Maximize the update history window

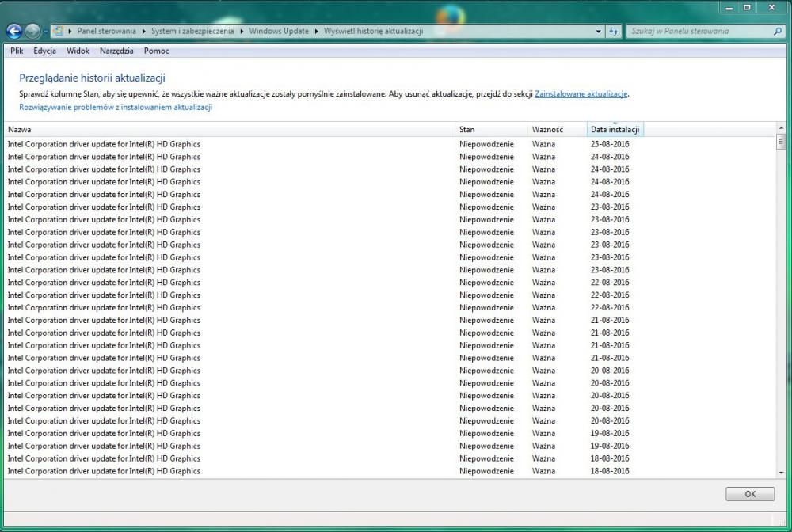tap(747, 8)
